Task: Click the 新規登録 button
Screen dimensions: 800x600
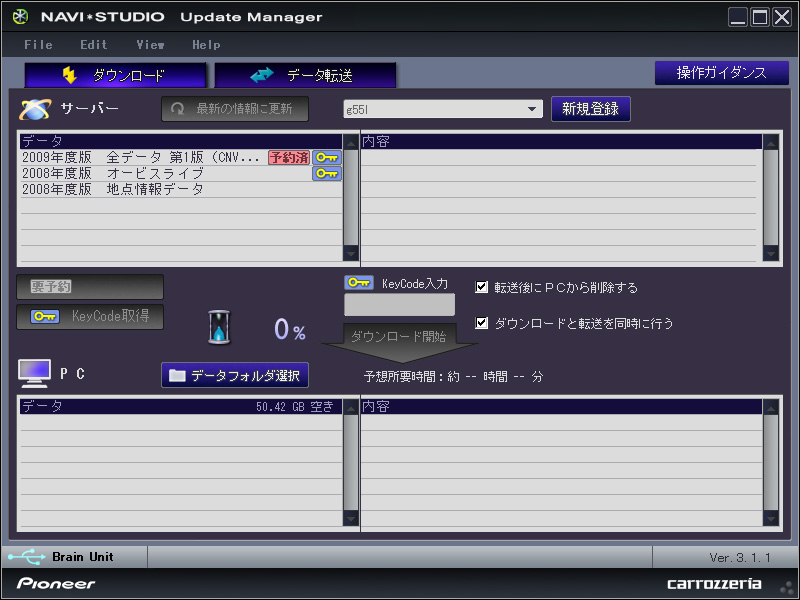Action: tap(590, 109)
